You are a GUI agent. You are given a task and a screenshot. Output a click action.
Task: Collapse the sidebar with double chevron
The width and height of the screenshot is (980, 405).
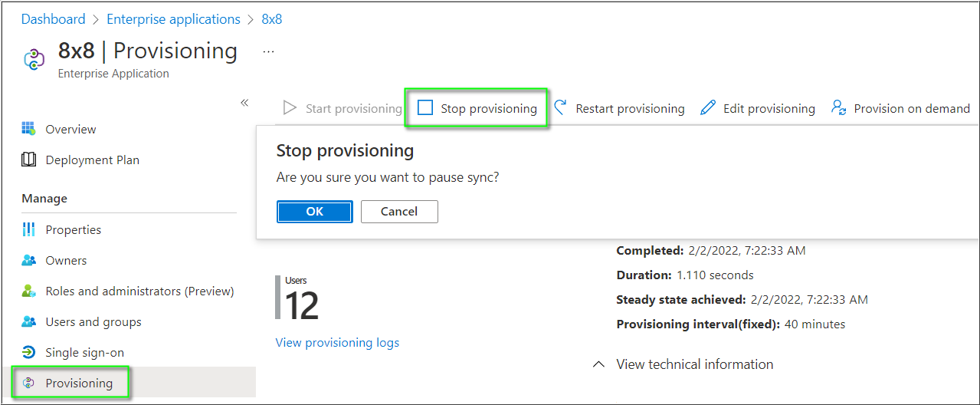[x=244, y=103]
